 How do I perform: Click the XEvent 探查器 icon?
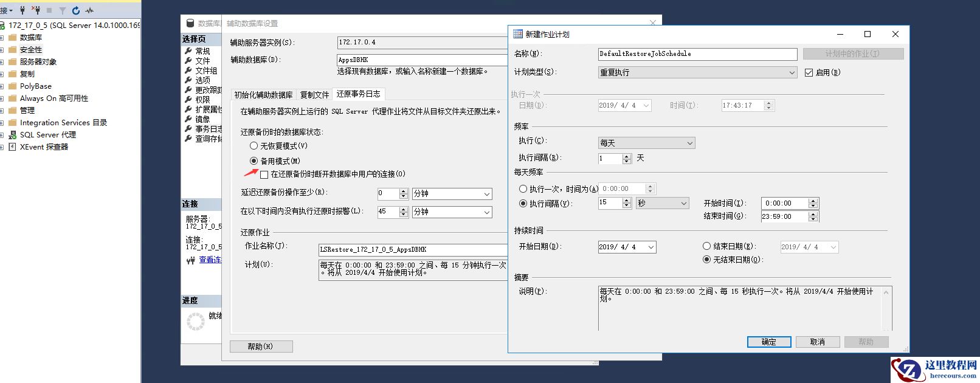(x=12, y=147)
